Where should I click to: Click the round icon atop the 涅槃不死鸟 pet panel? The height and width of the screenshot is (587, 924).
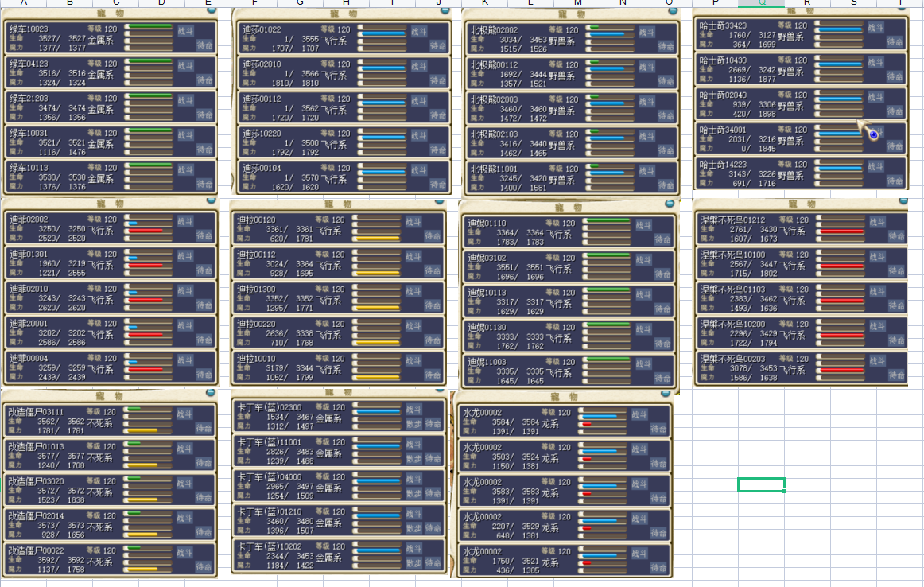pyautogui.click(x=903, y=201)
